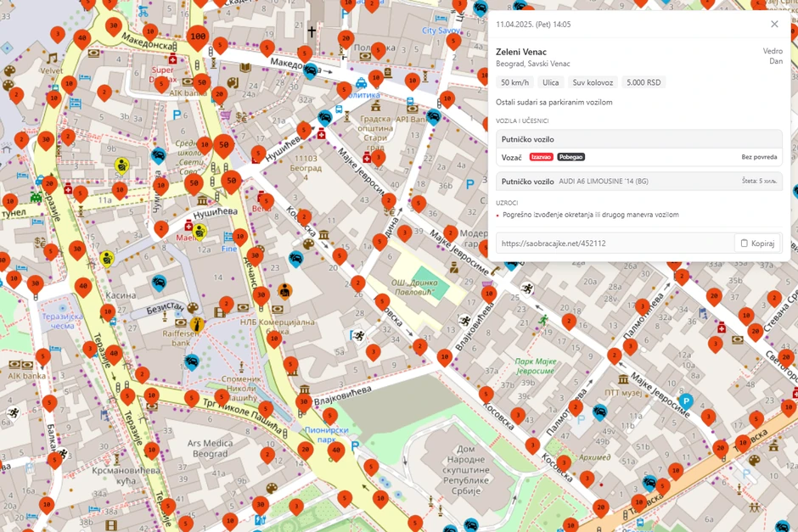Open the yellow bottle marker at Raiffeisen bank
This screenshot has width=798, height=532.
(196, 324)
